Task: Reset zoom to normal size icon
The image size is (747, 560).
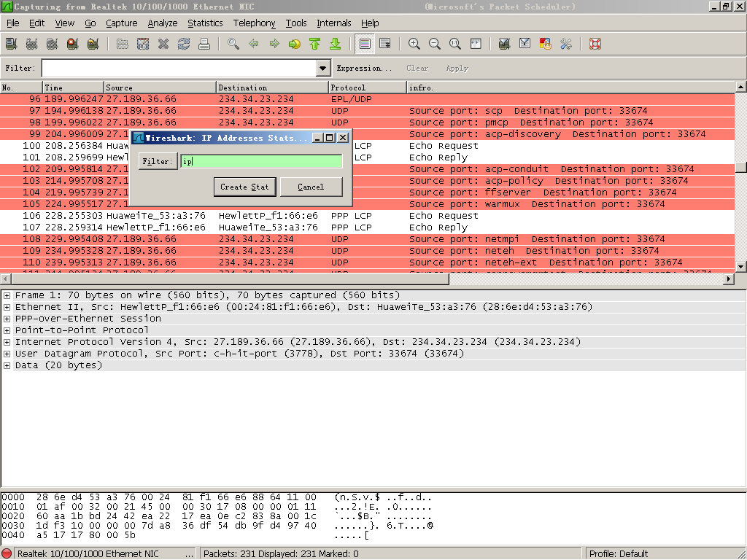Action: pyautogui.click(x=455, y=44)
